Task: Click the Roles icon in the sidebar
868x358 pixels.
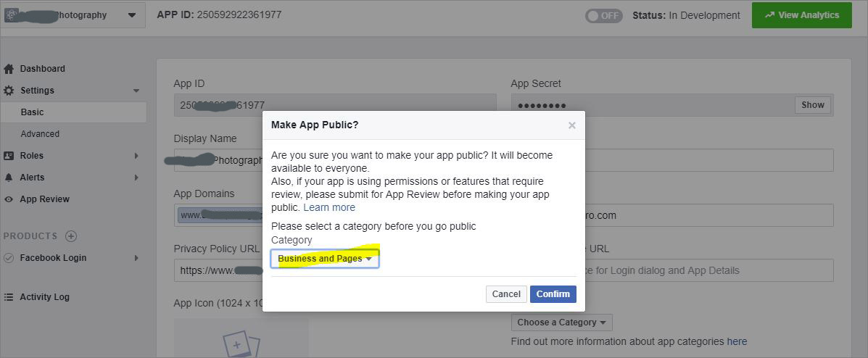Action: [x=8, y=156]
